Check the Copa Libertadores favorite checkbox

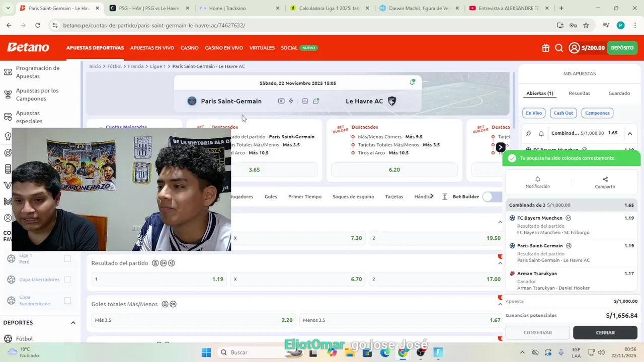tap(68, 280)
